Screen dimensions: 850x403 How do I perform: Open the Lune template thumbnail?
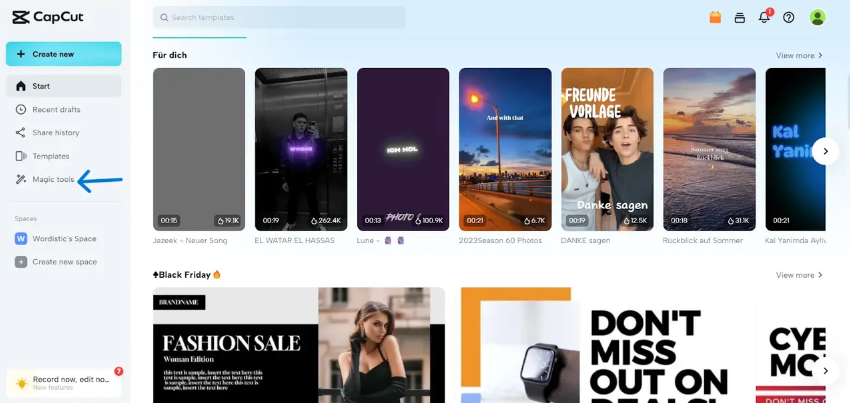point(403,149)
